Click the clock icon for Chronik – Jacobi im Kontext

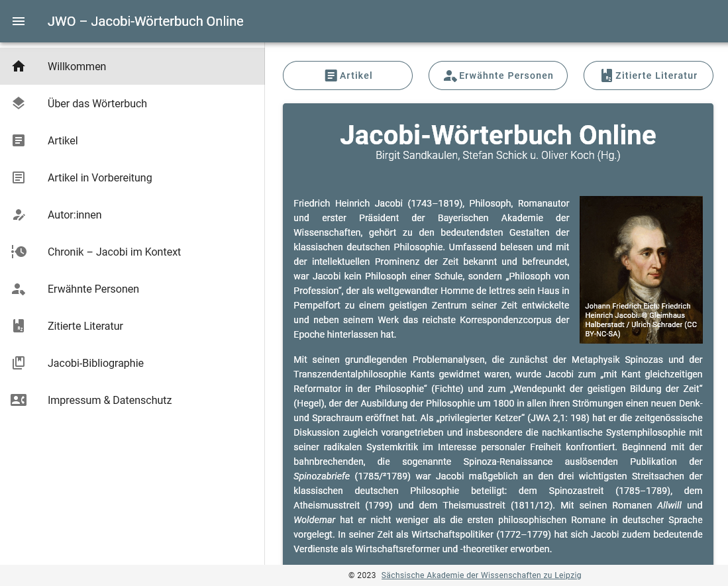click(x=19, y=252)
